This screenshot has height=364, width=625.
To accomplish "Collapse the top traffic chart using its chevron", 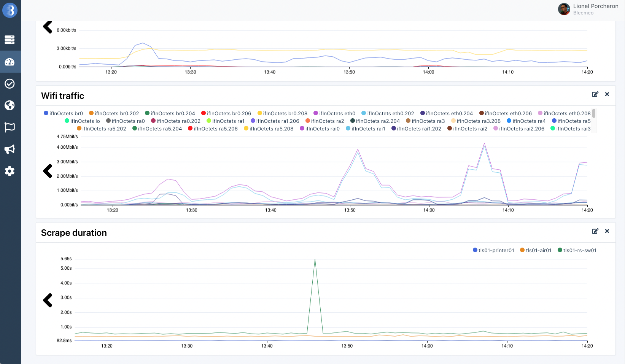I will click(47, 27).
